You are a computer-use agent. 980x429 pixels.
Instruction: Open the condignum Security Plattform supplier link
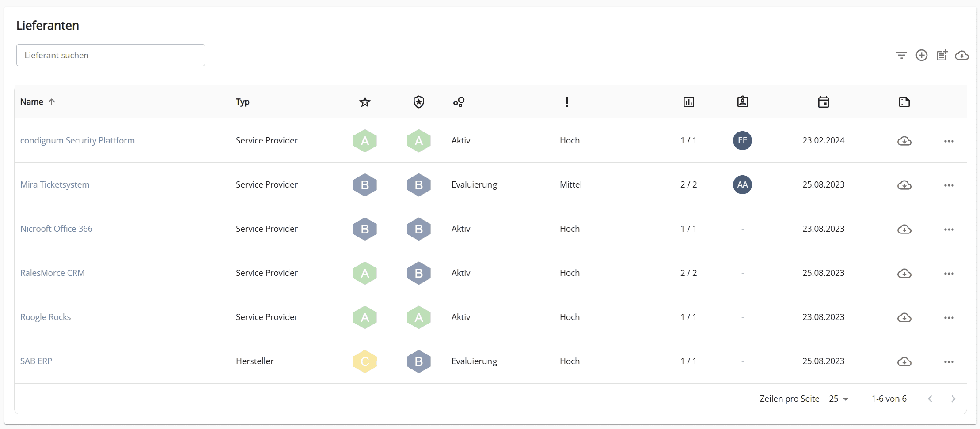point(77,140)
